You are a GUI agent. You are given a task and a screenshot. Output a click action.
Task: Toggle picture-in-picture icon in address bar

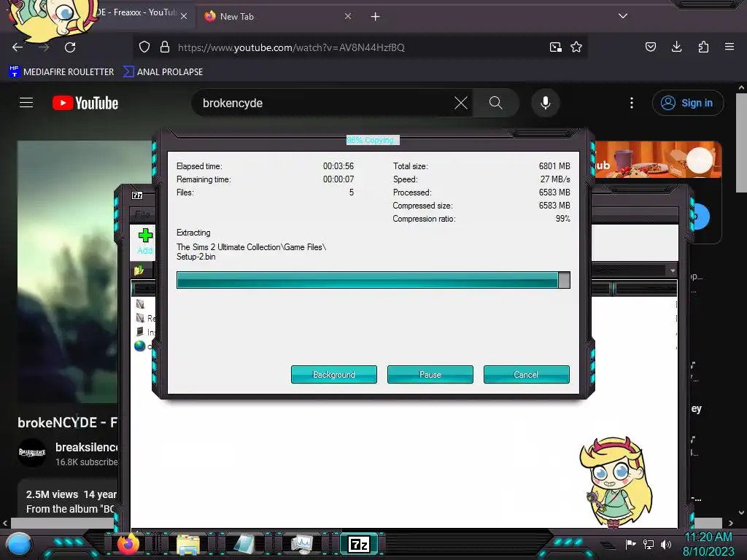555,47
